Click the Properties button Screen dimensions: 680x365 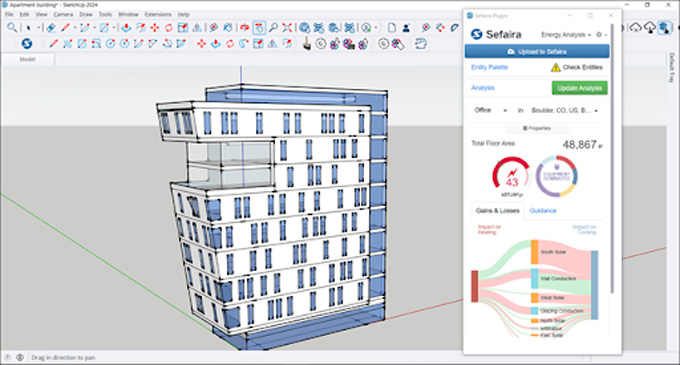[x=537, y=128]
